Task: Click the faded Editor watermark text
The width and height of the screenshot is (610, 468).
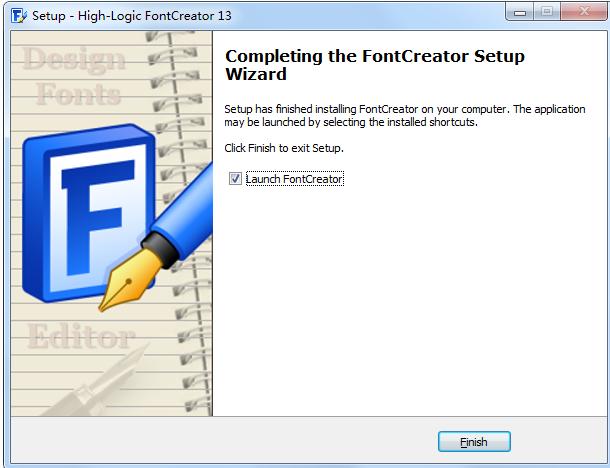Action: tap(81, 337)
